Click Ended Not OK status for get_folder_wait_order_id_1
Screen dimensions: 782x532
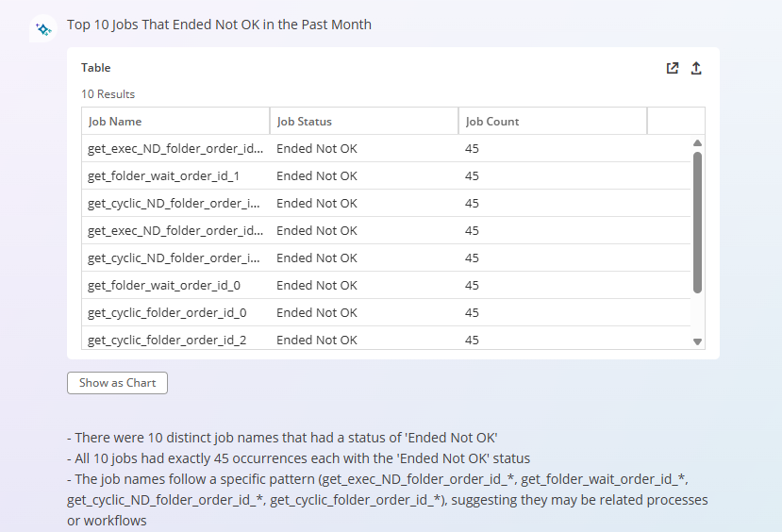(x=317, y=176)
